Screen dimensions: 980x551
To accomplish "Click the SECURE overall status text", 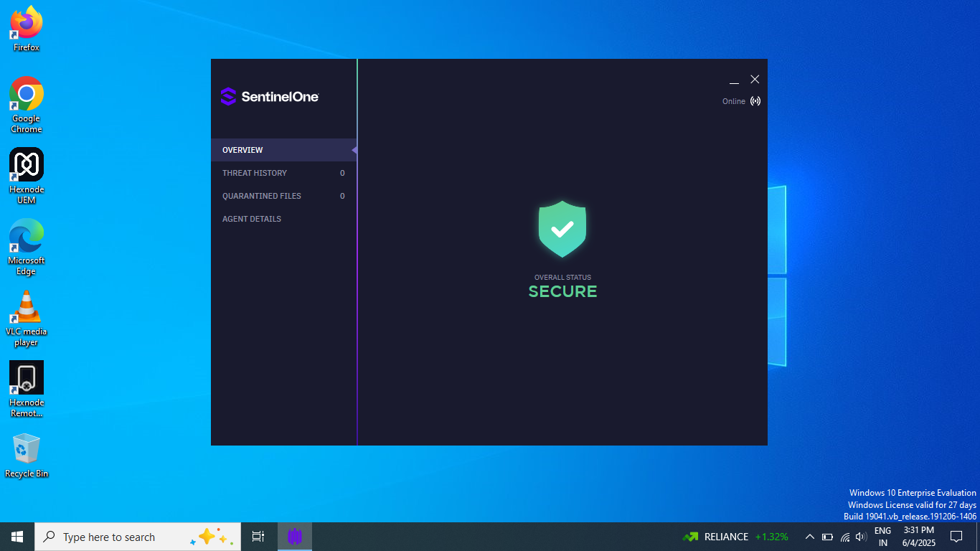I will [562, 291].
